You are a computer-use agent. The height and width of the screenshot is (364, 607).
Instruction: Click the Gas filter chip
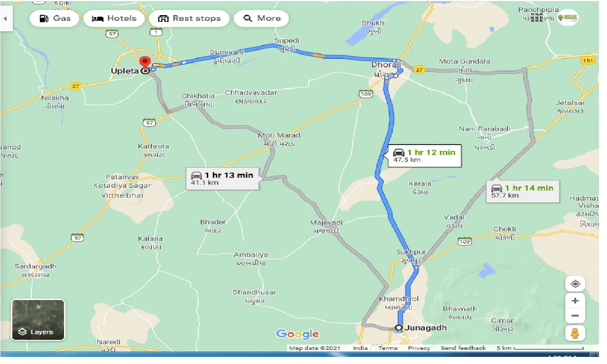point(54,18)
